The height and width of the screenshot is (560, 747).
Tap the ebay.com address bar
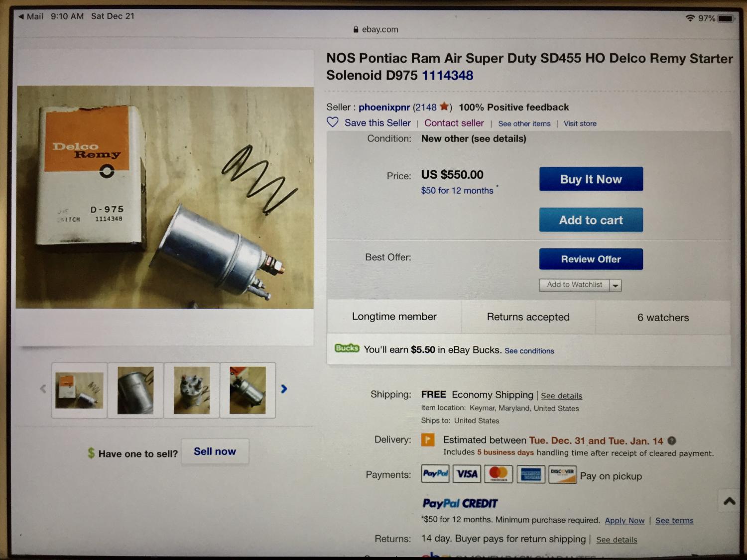click(375, 29)
